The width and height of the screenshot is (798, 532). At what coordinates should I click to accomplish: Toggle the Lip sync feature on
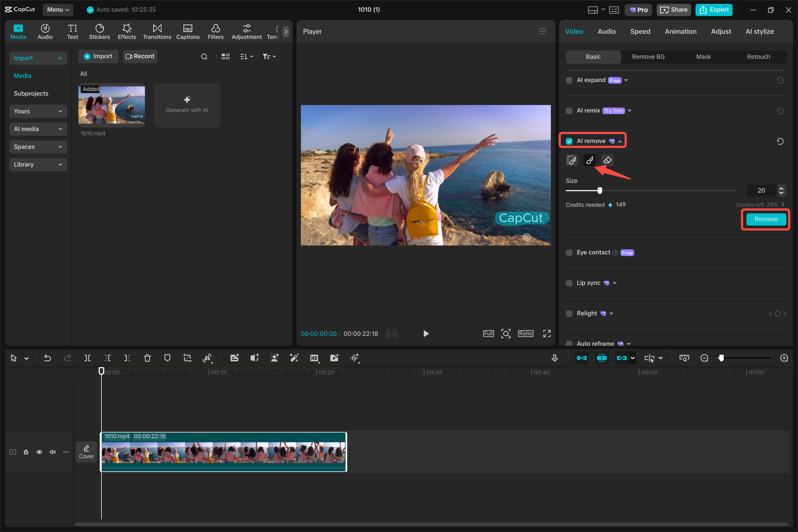569,283
